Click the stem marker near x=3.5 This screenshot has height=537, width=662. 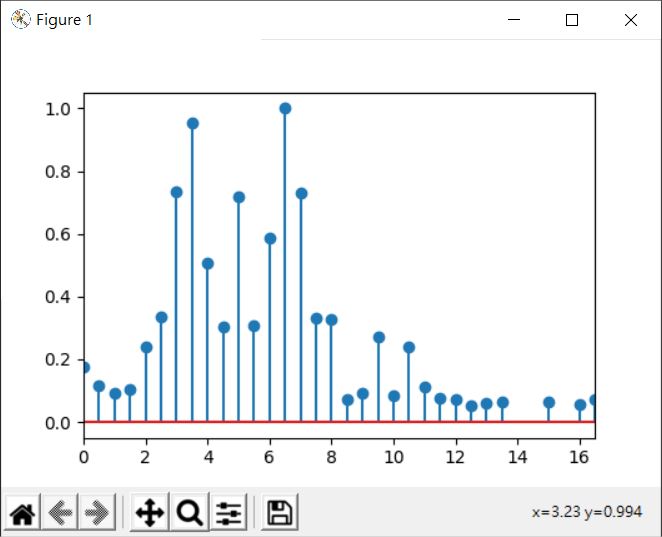click(x=193, y=124)
